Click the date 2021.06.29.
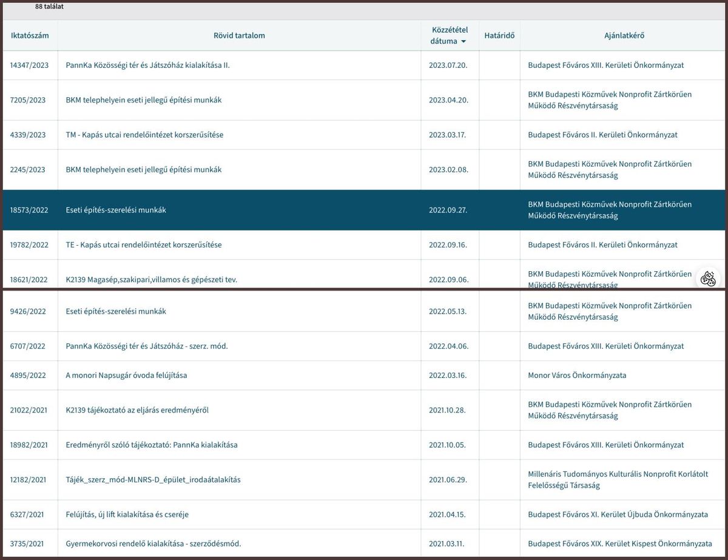The image size is (728, 560). [x=448, y=479]
